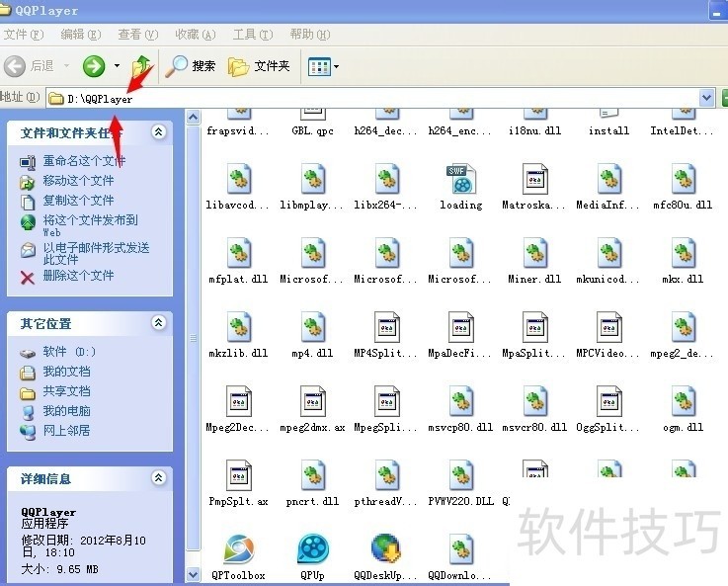The height and width of the screenshot is (586, 728).
Task: Open the 工具(T) menu
Action: pos(251,35)
